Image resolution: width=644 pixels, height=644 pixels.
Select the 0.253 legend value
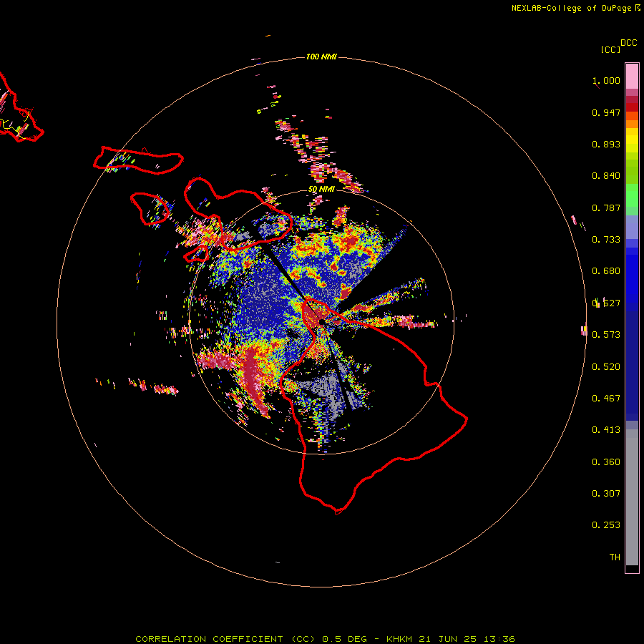606,525
